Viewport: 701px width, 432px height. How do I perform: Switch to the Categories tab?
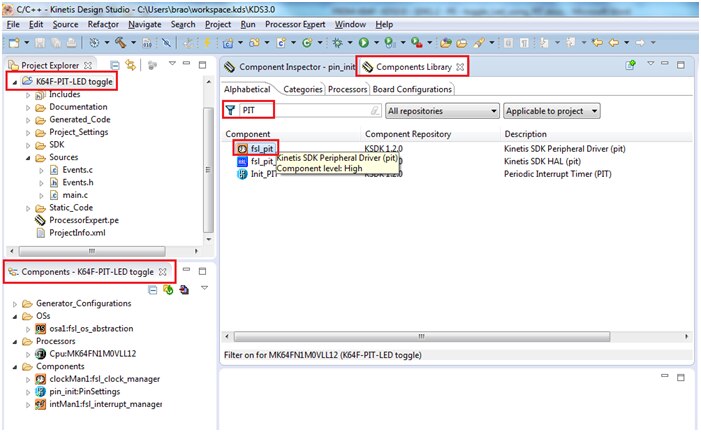coord(303,89)
